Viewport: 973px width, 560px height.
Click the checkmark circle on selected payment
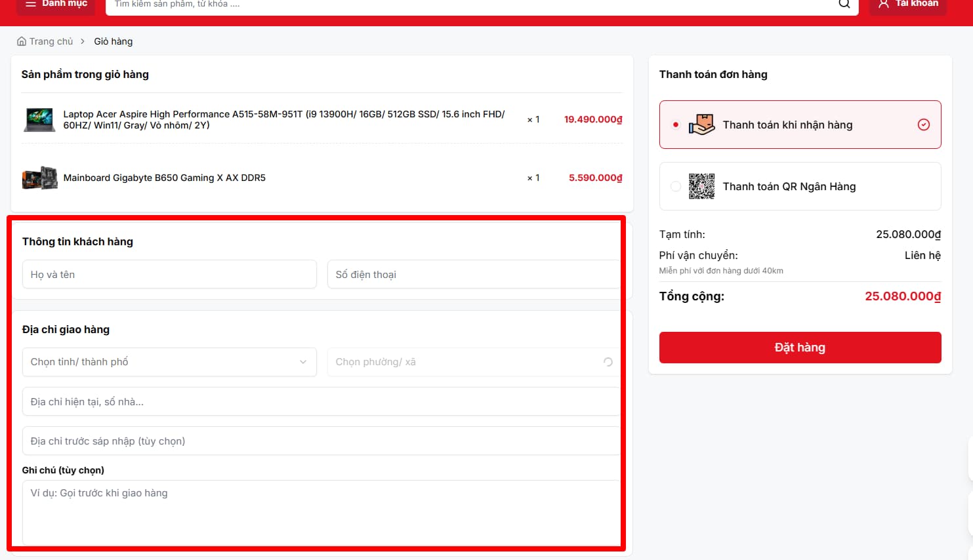(x=923, y=125)
